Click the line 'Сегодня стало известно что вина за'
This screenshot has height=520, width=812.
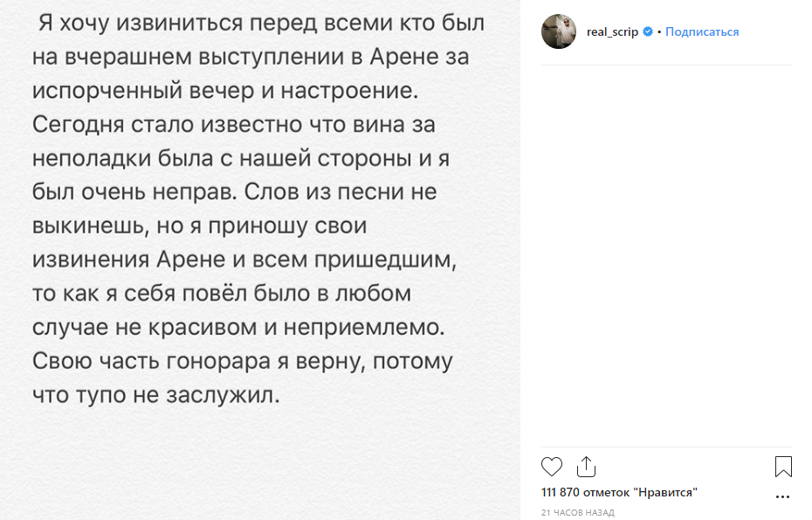[x=233, y=124]
